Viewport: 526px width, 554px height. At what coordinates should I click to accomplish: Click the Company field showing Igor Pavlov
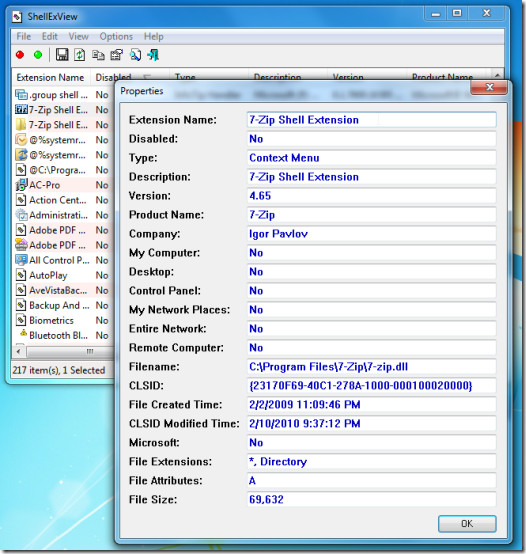pos(372,234)
